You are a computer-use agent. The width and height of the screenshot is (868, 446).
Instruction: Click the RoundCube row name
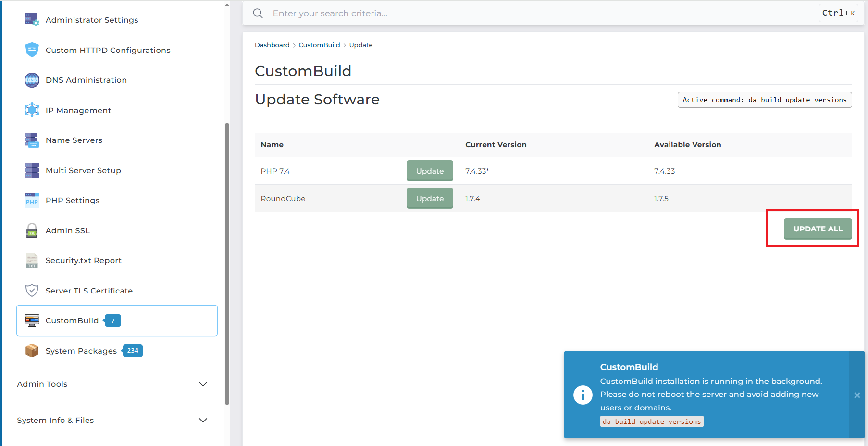coord(283,199)
